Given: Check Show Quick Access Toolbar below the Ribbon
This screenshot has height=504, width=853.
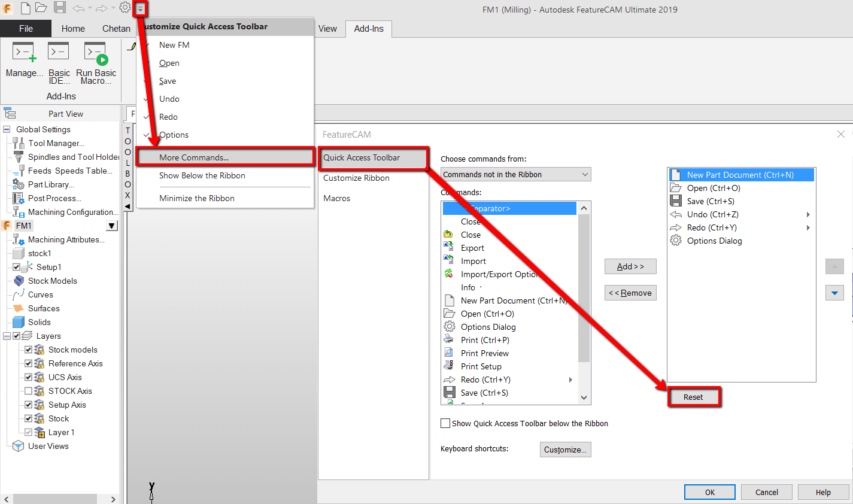Looking at the screenshot, I should point(445,423).
